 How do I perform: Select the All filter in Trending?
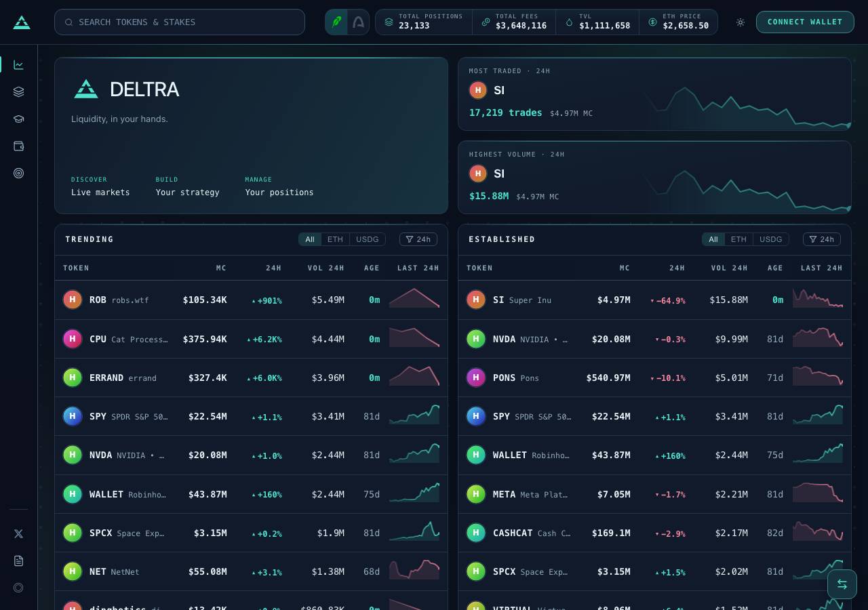click(x=310, y=239)
